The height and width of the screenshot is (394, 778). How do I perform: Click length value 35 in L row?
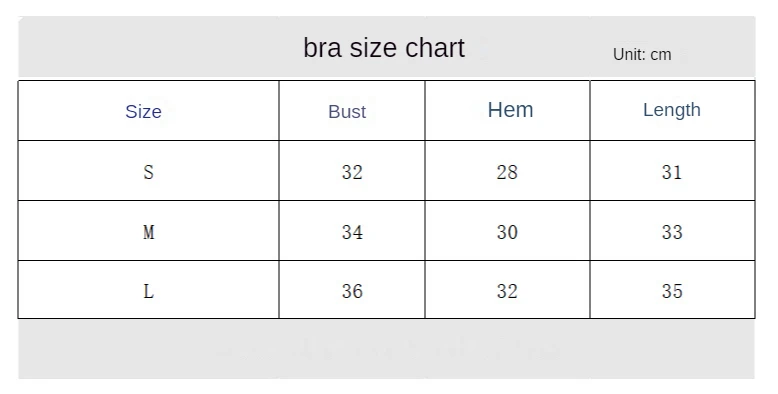[x=672, y=291]
